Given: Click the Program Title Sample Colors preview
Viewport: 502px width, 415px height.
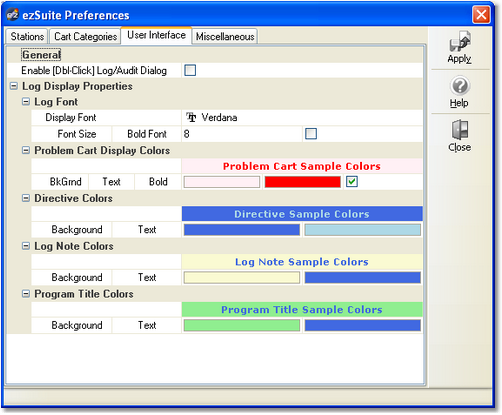Looking at the screenshot, I should pos(302,309).
